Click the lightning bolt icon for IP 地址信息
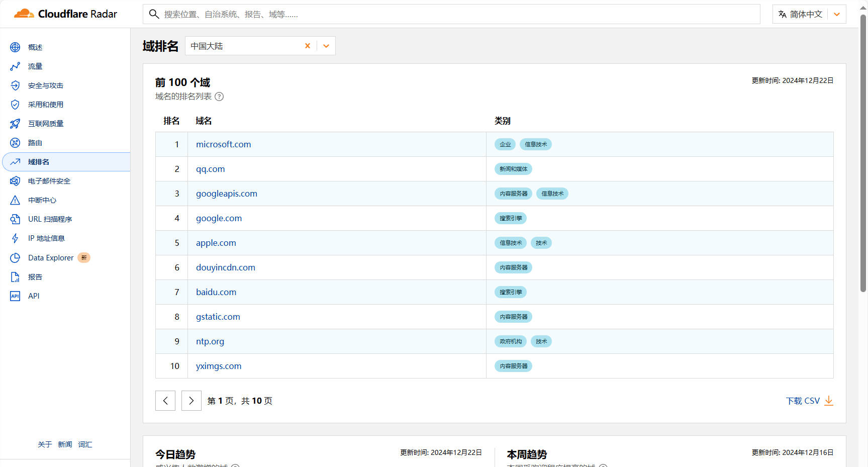The width and height of the screenshot is (868, 467). 15,238
